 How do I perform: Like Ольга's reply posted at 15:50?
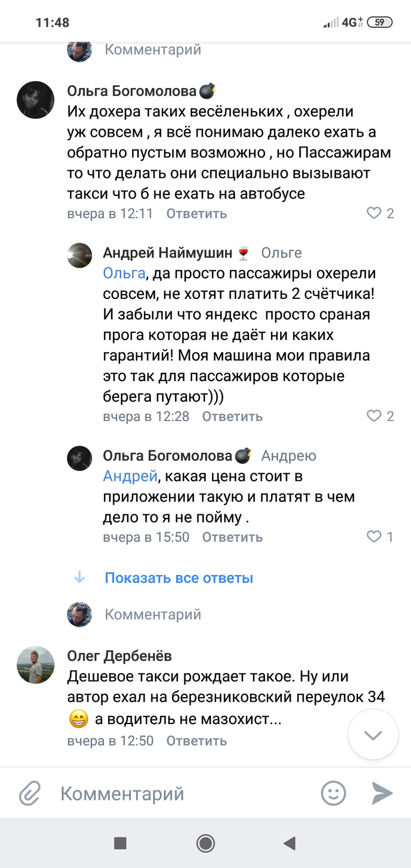(x=374, y=537)
